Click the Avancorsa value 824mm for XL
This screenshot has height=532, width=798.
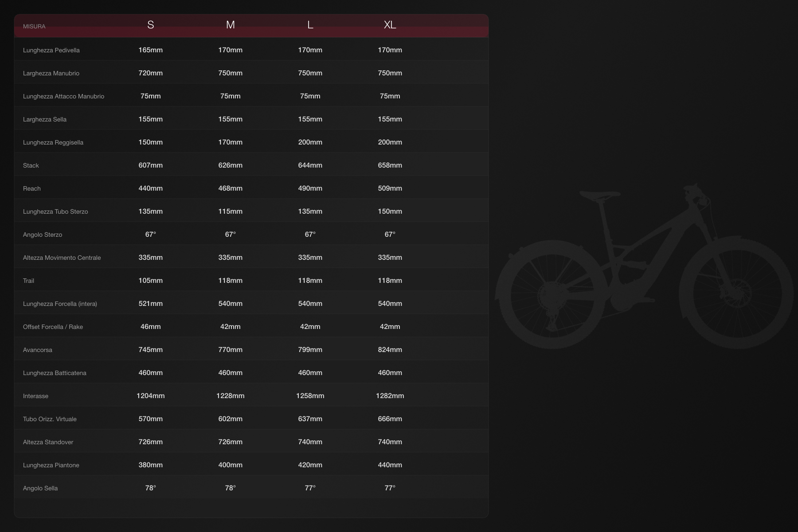point(390,350)
